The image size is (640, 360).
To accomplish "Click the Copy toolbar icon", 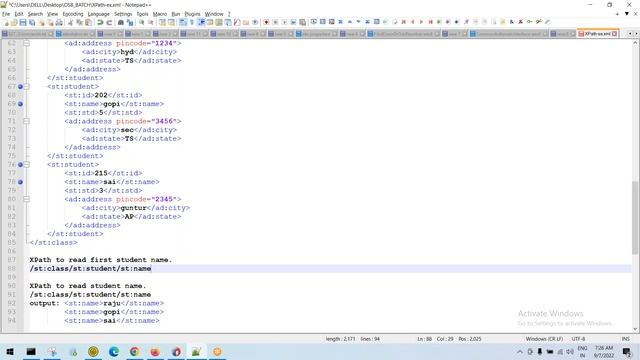I will point(80,22).
